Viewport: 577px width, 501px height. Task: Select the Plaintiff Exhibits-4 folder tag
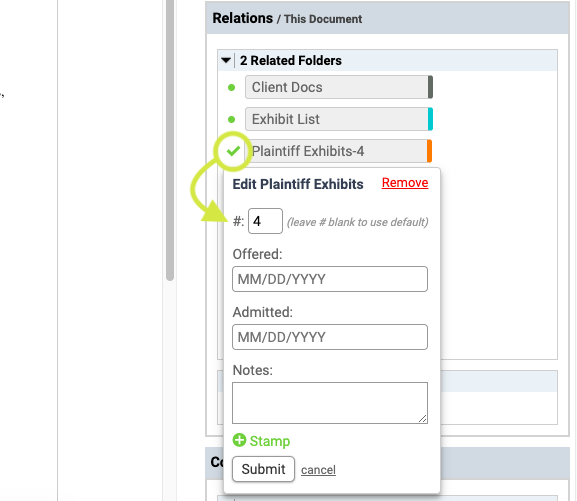click(337, 151)
